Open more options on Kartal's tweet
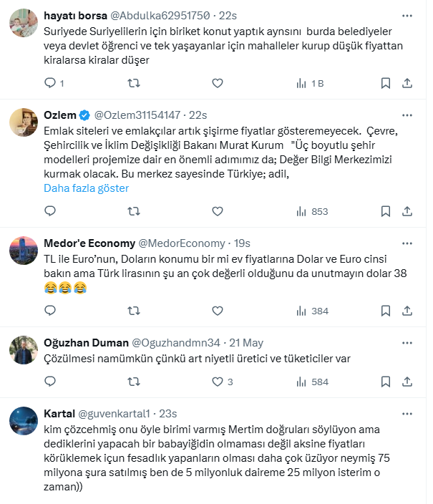The width and height of the screenshot is (433, 504). click(407, 413)
